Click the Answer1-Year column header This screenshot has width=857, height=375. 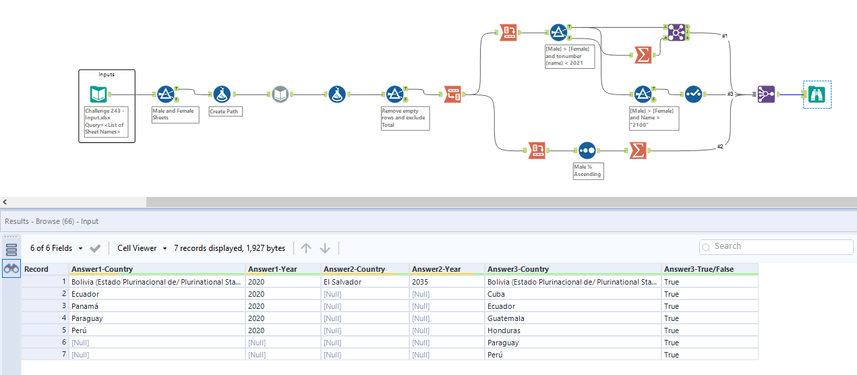[283, 269]
